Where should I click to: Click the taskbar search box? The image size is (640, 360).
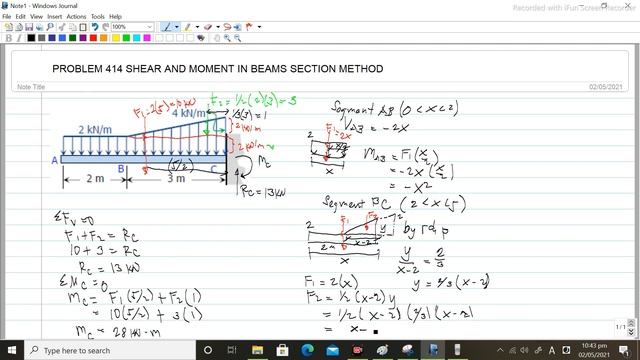pos(110,350)
